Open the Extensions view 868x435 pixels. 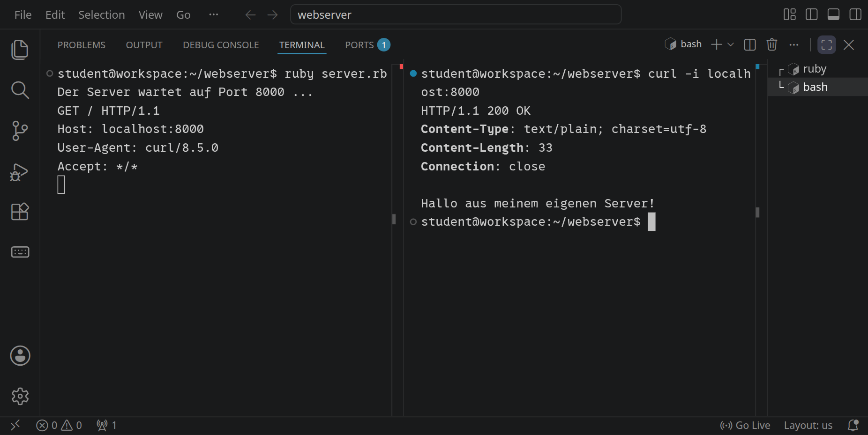pos(20,212)
